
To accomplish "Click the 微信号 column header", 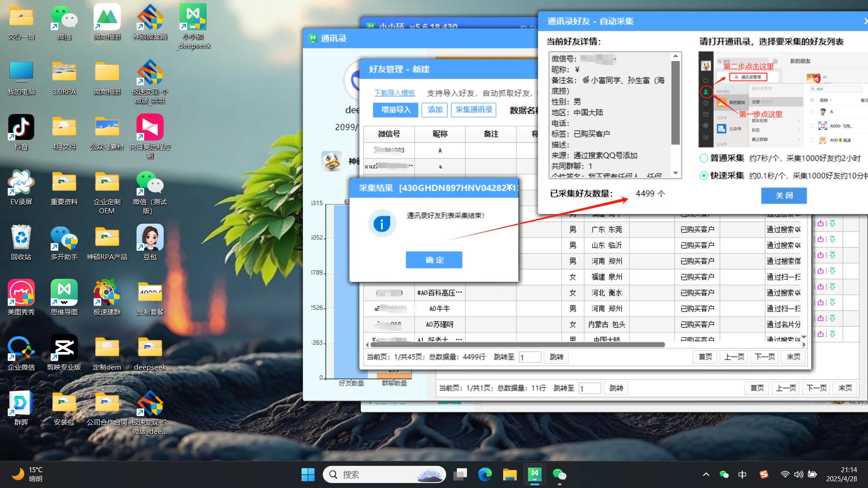I will click(389, 134).
